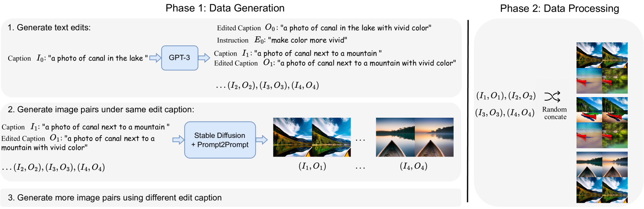
Task: Click the Phase 1: Data Generation heading
Action: click(x=225, y=8)
